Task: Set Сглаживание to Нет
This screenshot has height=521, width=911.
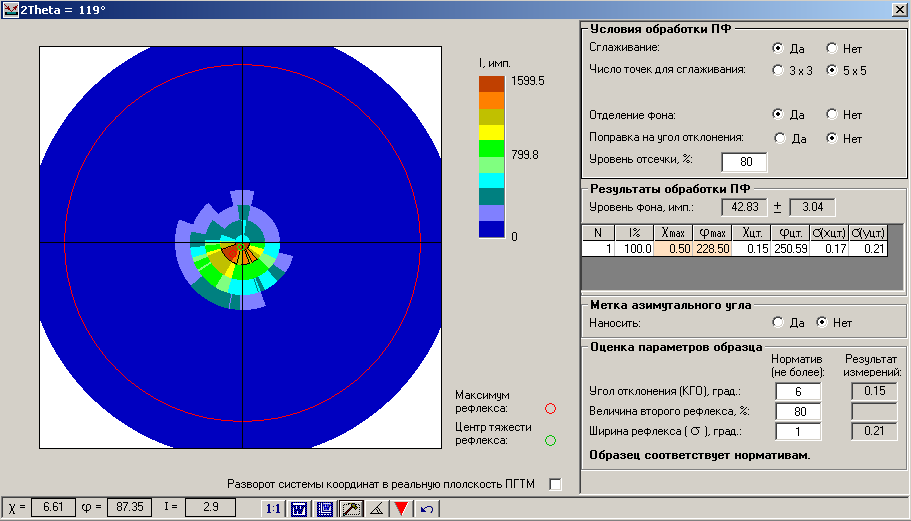Action: click(832, 48)
